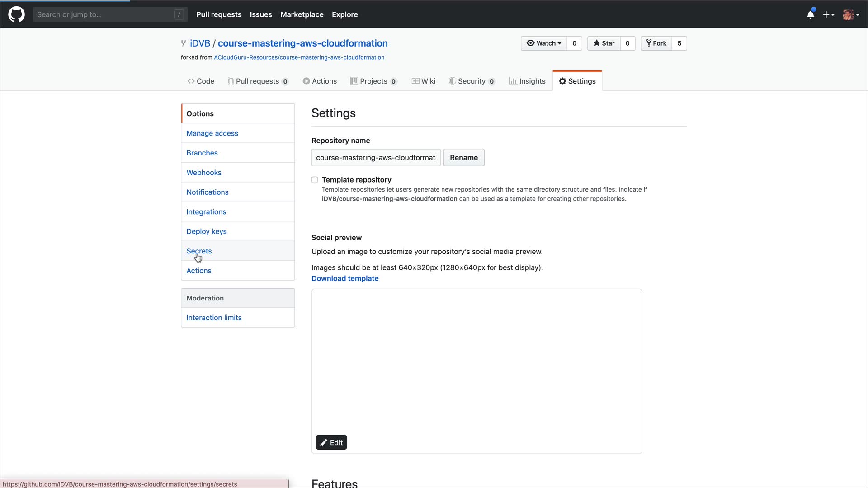The width and height of the screenshot is (868, 488).
Task: Open the Webhooks settings page
Action: (x=204, y=173)
